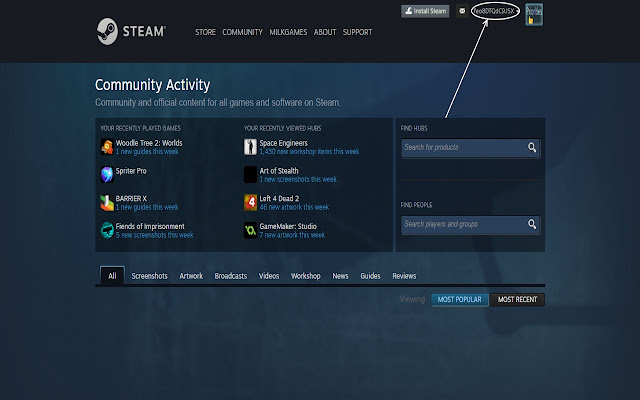640x400 pixels.
Task: Click the BARRIER X game icon
Action: click(x=107, y=202)
